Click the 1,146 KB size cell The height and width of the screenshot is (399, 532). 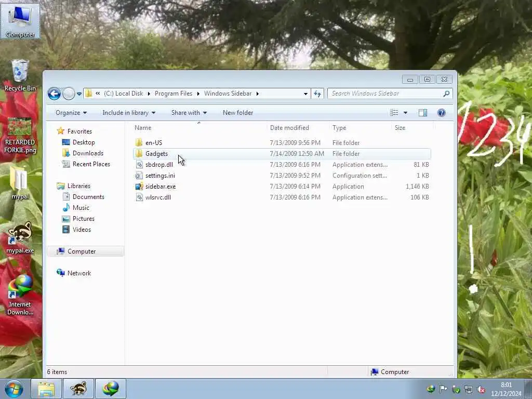[x=417, y=187]
